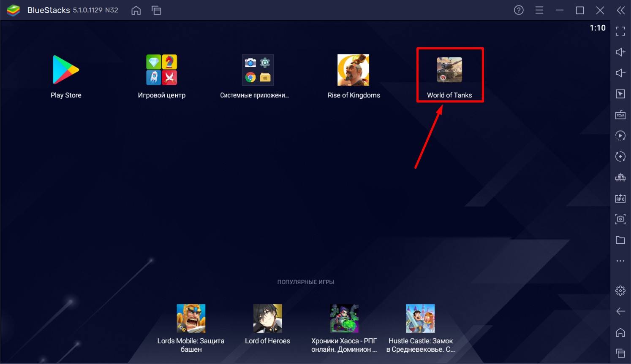Open BlueStacks settings gear icon
The width and height of the screenshot is (631, 364).
click(620, 290)
